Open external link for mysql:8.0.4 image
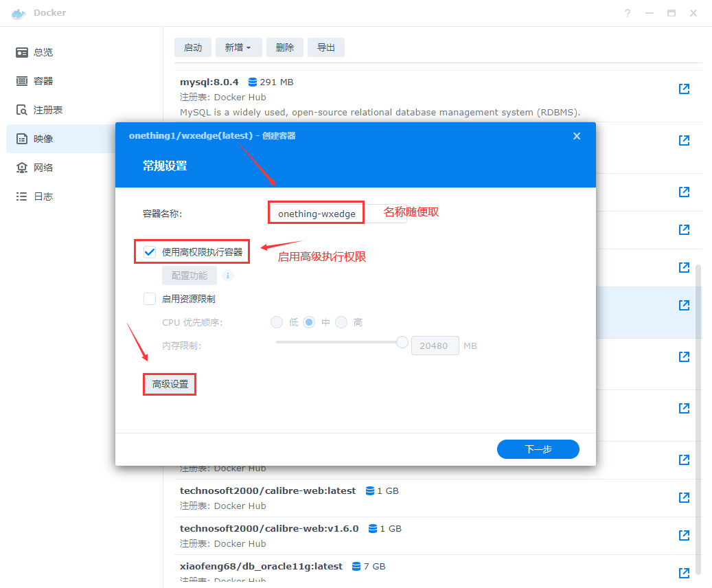 684,89
